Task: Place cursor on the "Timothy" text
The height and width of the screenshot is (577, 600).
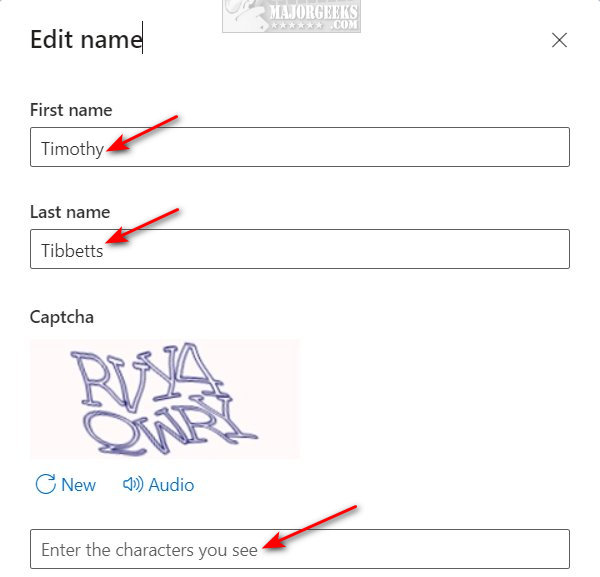Action: click(x=72, y=148)
